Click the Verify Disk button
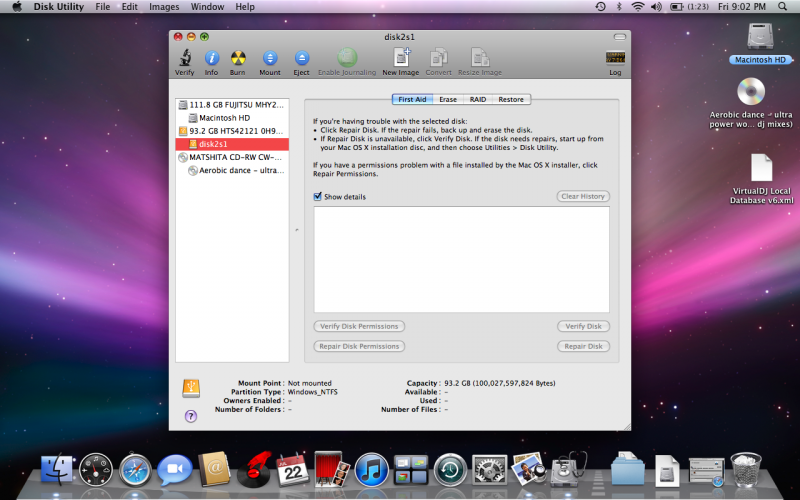Image resolution: width=800 pixels, height=500 pixels. click(584, 327)
